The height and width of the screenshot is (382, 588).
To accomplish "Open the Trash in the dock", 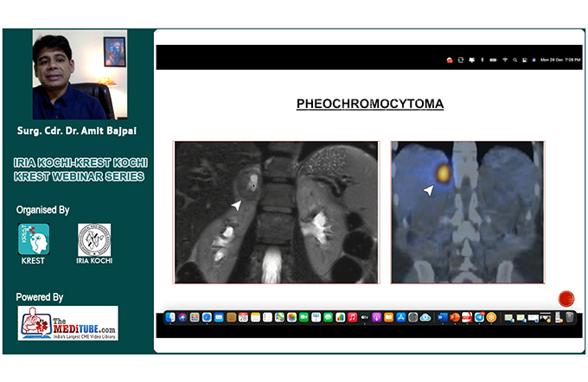I will click(x=570, y=317).
